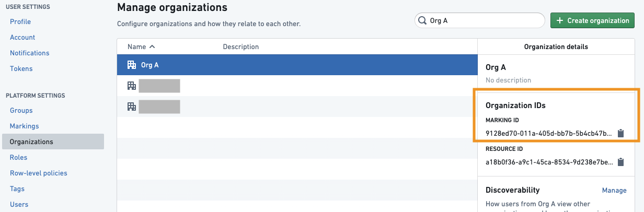Viewport: 644px width, 212px height.
Task: Click the Description column header
Action: pyautogui.click(x=241, y=46)
